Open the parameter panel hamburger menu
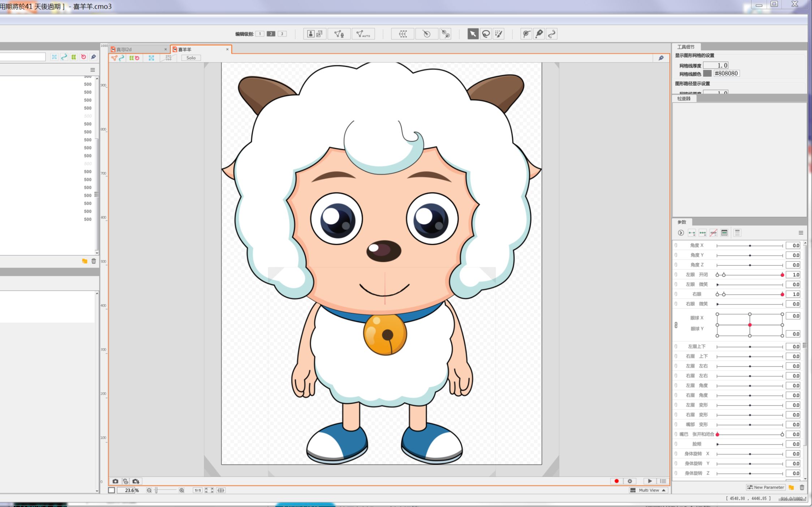This screenshot has height=507, width=812. pyautogui.click(x=800, y=233)
